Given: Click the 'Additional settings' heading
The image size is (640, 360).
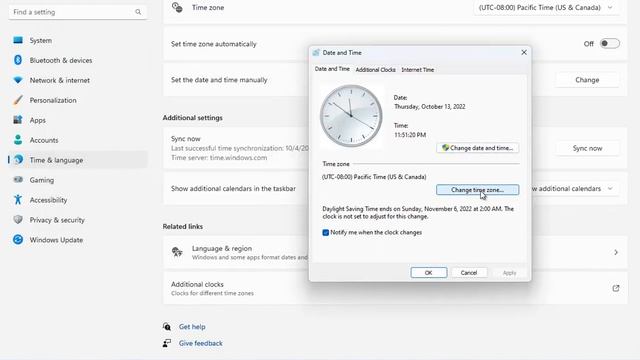Looking at the screenshot, I should [x=192, y=118].
